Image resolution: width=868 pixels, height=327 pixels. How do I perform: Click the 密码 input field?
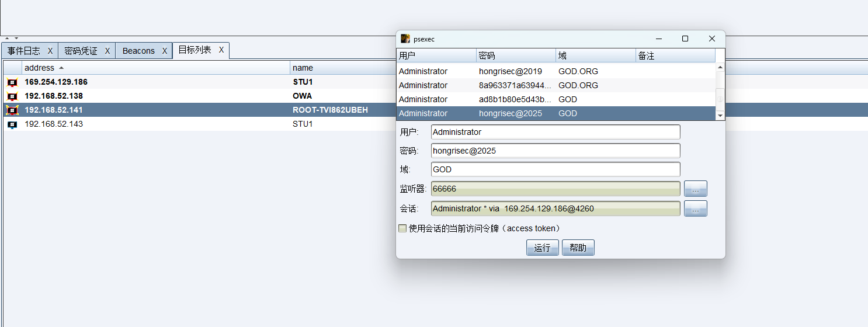[x=555, y=151]
